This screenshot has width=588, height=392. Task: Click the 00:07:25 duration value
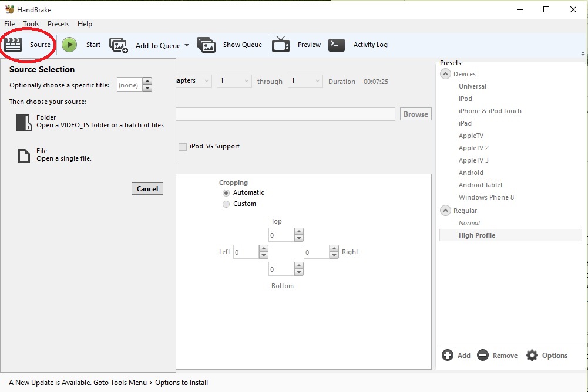376,82
